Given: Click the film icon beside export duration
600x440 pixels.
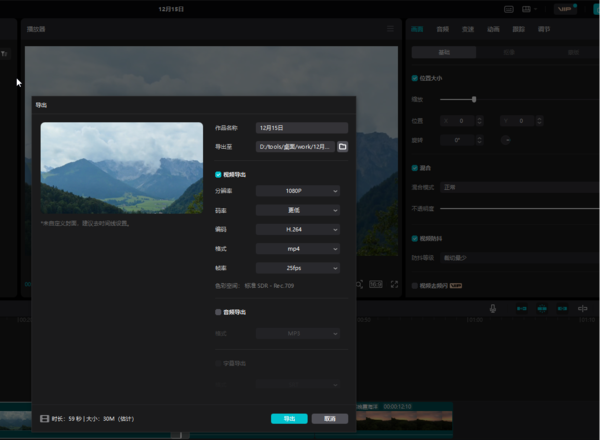Looking at the screenshot, I should tap(43, 418).
